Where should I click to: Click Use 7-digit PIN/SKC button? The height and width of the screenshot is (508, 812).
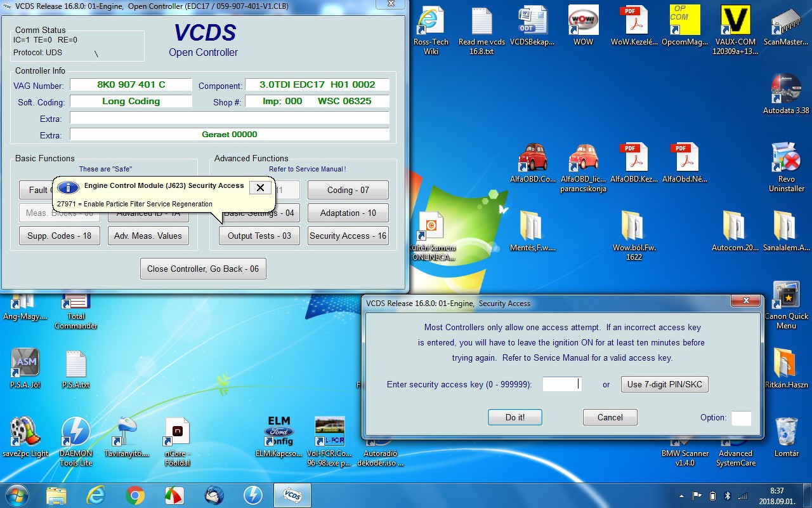point(664,384)
